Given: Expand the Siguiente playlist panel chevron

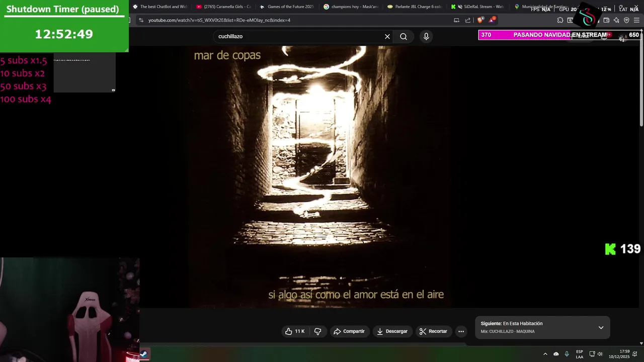Looking at the screenshot, I should tap(601, 327).
